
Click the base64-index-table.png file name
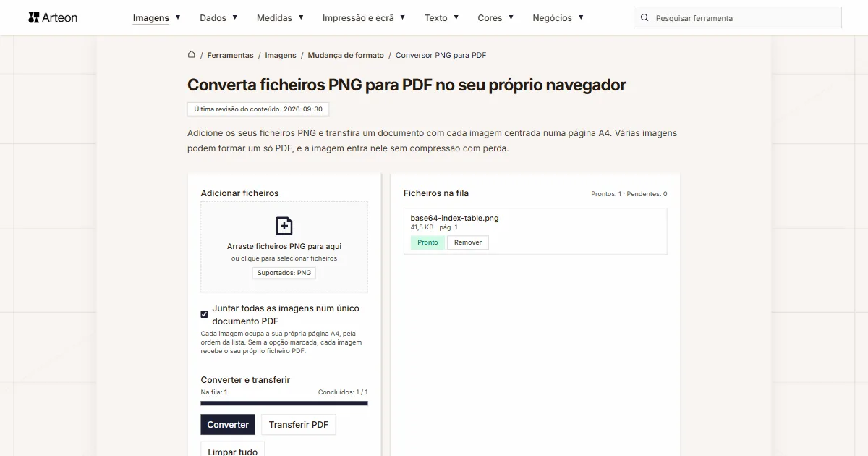point(454,218)
